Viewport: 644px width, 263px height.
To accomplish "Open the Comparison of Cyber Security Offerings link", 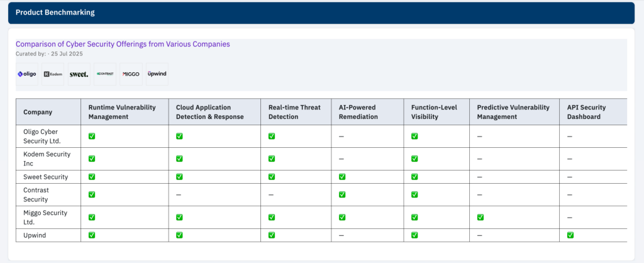I will click(123, 44).
